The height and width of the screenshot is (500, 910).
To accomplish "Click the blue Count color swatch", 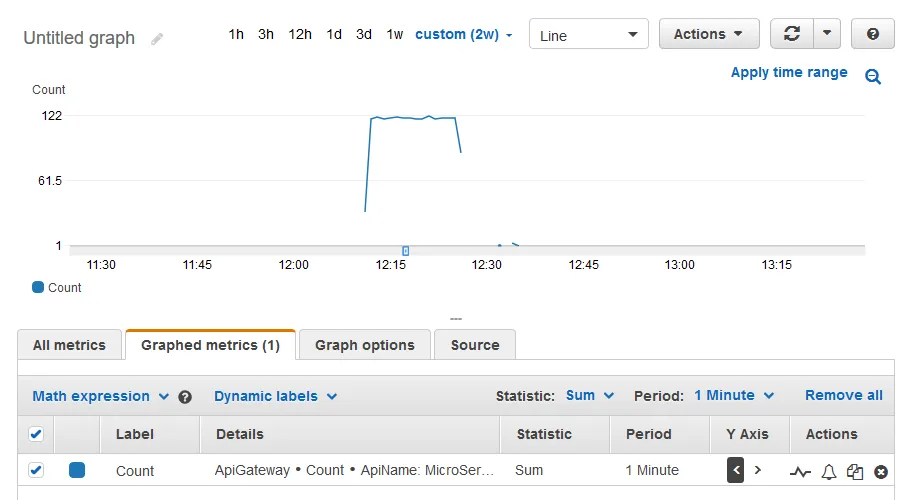I will pyautogui.click(x=77, y=470).
